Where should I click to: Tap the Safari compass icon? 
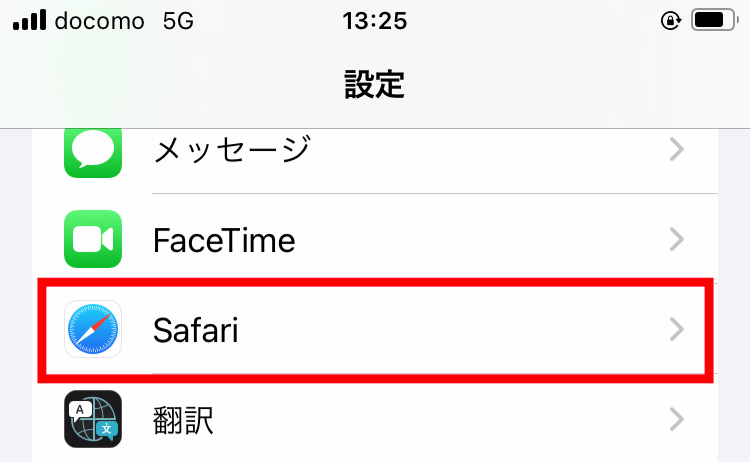click(93, 329)
